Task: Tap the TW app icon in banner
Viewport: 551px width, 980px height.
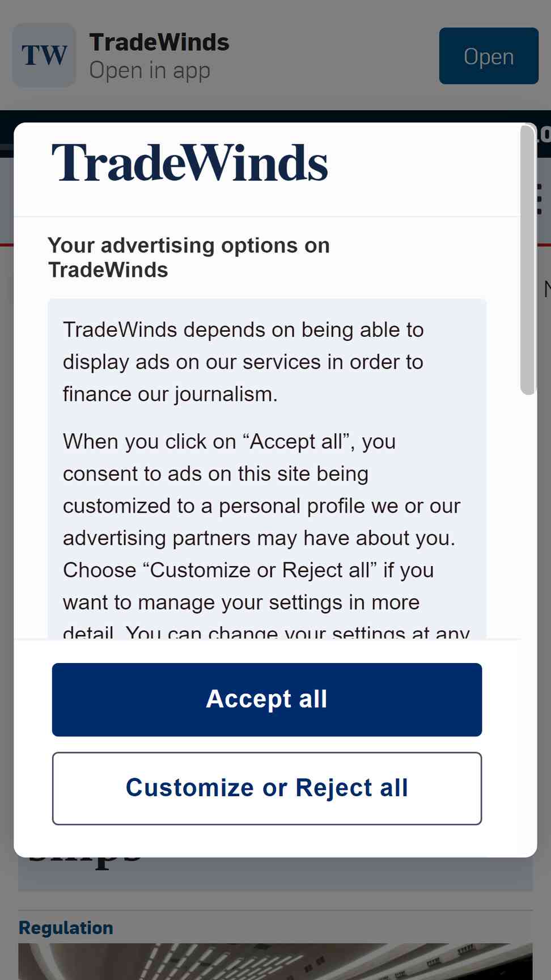Action: pos(44,55)
